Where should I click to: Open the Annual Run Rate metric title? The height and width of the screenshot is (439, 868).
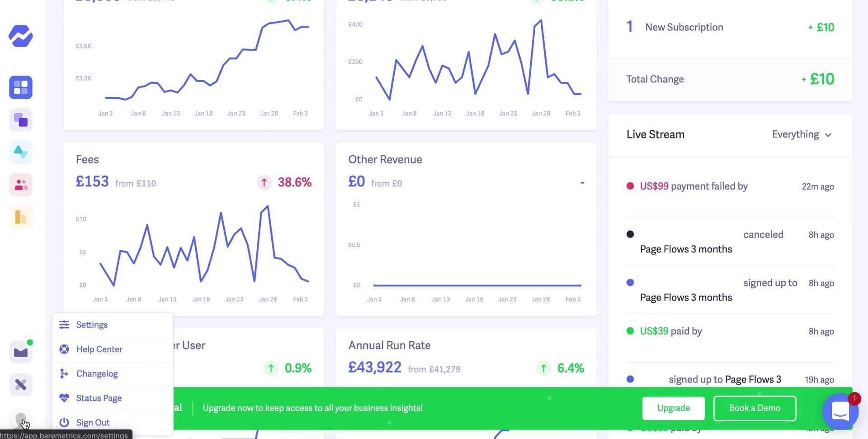(389, 345)
